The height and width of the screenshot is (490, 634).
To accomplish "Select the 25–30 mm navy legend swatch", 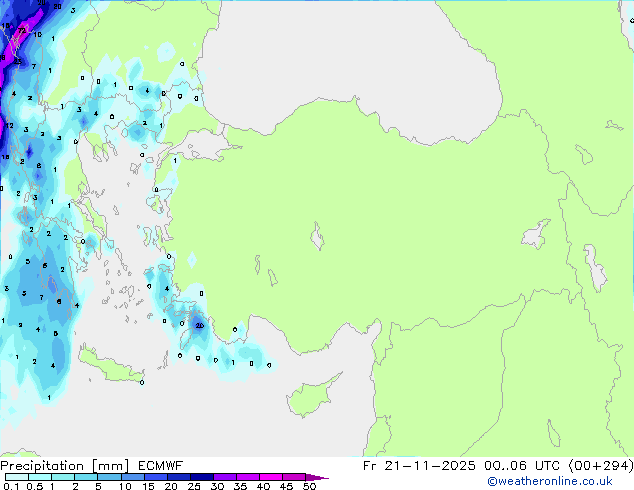I will (x=202, y=477).
